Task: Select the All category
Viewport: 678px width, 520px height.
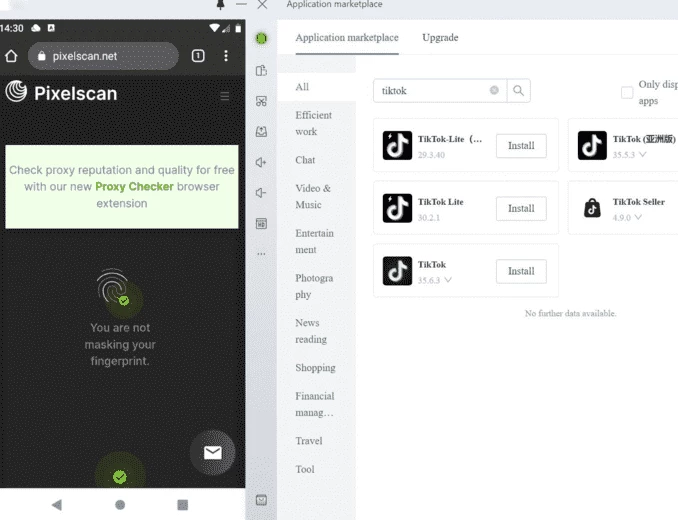Action: coord(317,87)
